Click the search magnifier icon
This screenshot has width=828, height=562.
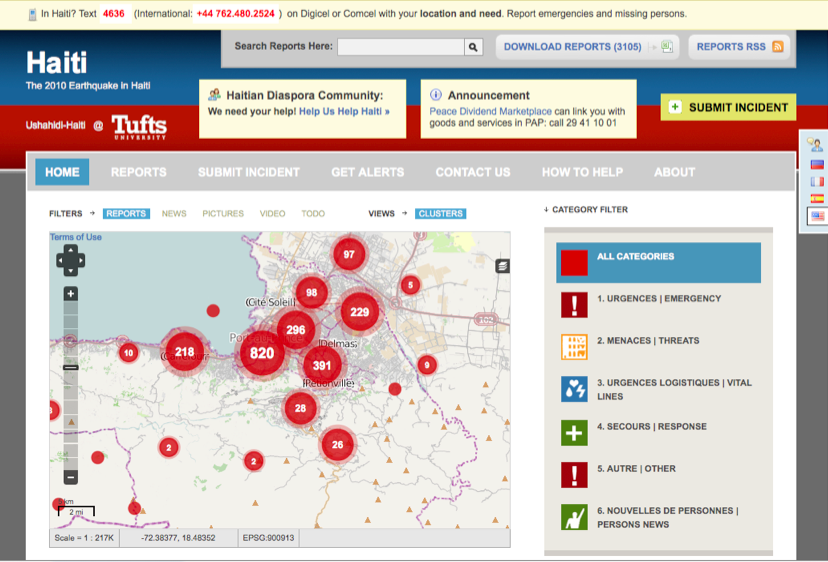473,47
